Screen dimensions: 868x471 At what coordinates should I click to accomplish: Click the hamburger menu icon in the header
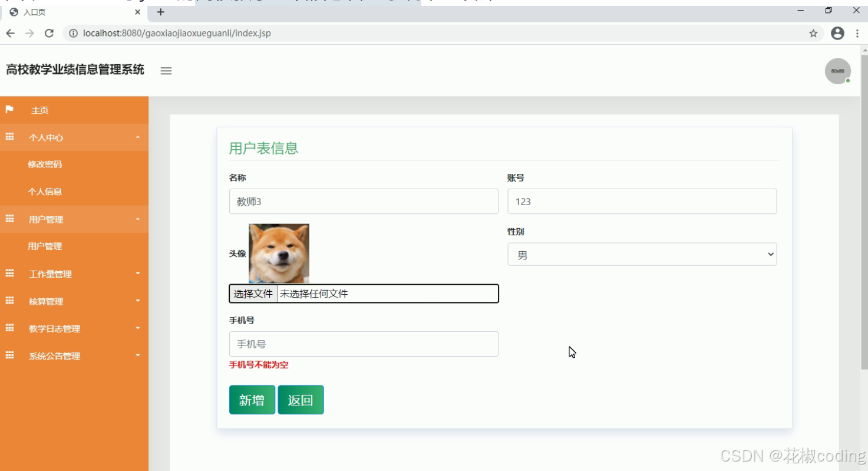tap(166, 71)
